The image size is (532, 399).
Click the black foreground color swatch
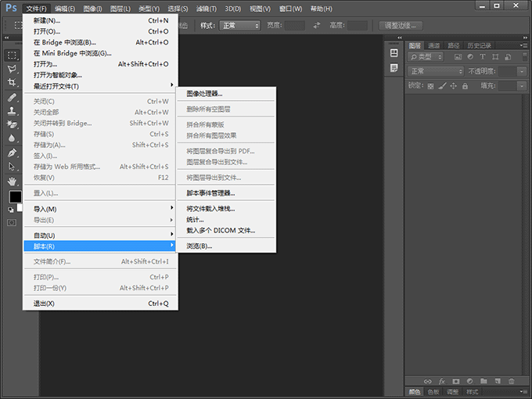coord(15,196)
